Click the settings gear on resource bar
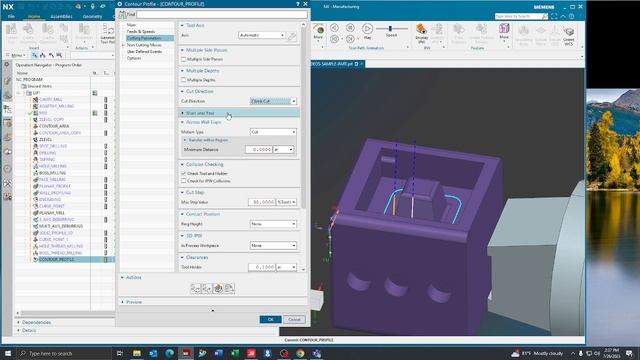Viewport: 640px width, 360px height. coord(7,64)
